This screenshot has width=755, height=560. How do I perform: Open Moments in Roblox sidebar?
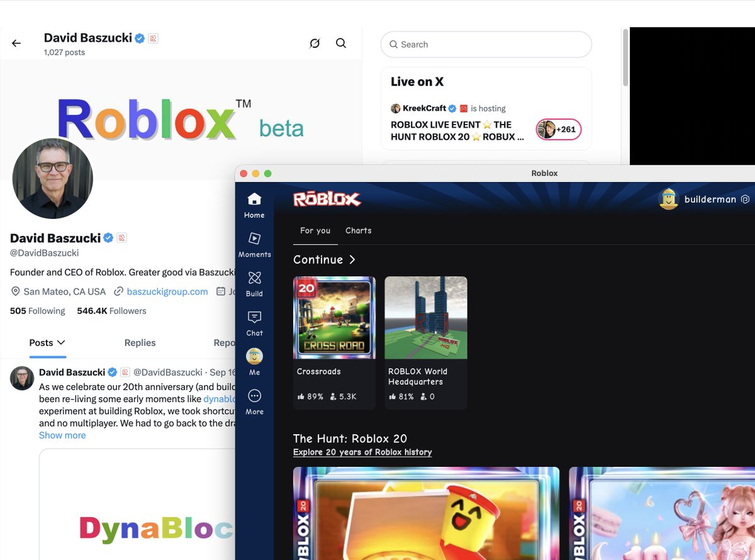254,245
